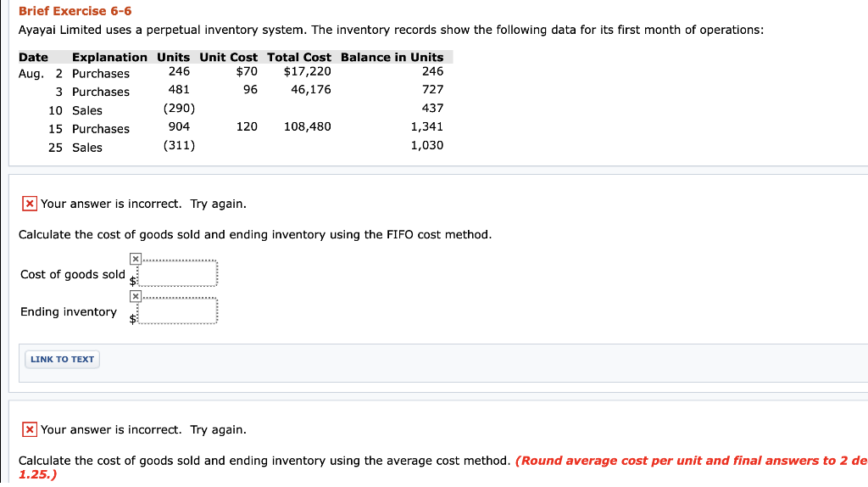Select the Aug. 2 Purchases explanation cell
This screenshot has width=868, height=487.
click(x=101, y=74)
